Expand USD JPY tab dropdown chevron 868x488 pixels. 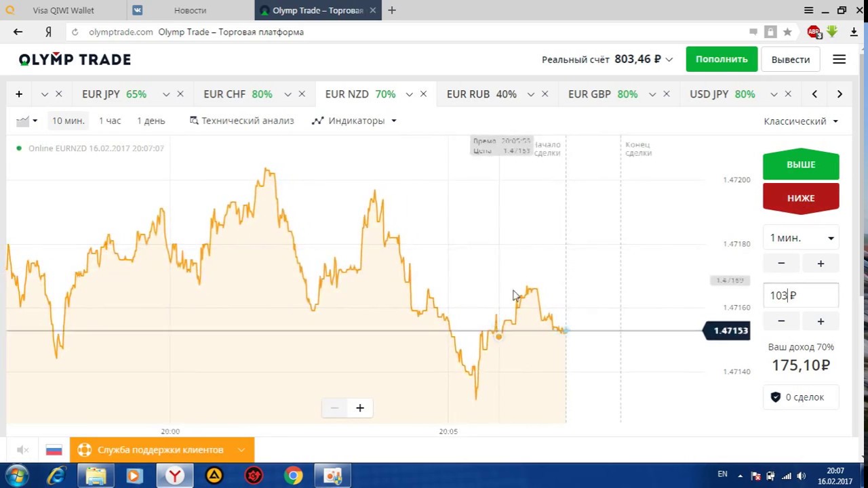tap(774, 94)
